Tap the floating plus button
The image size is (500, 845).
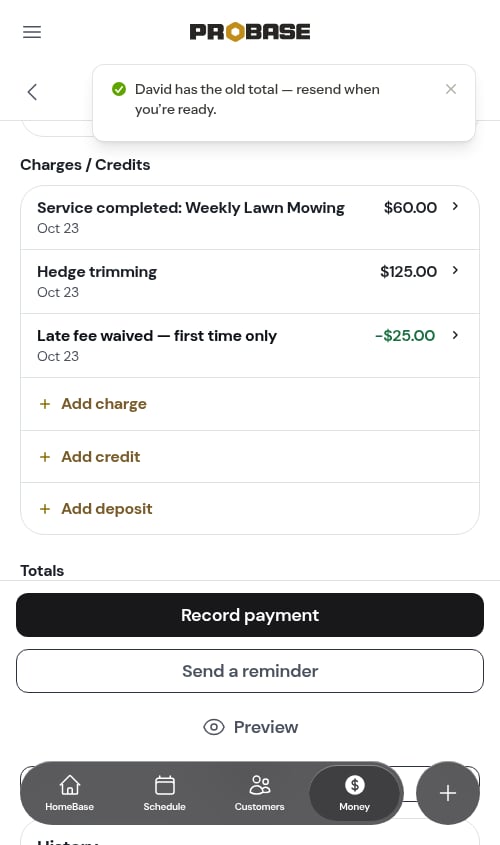click(448, 793)
